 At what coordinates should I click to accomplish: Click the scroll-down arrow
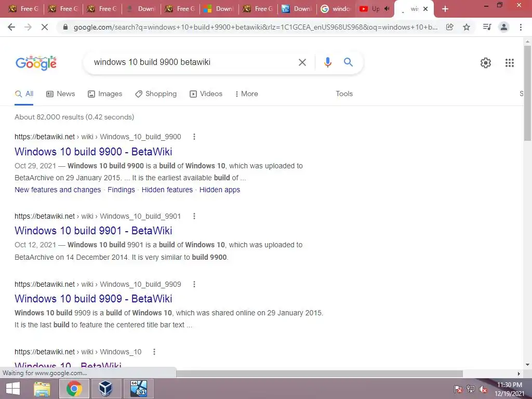pos(527,365)
